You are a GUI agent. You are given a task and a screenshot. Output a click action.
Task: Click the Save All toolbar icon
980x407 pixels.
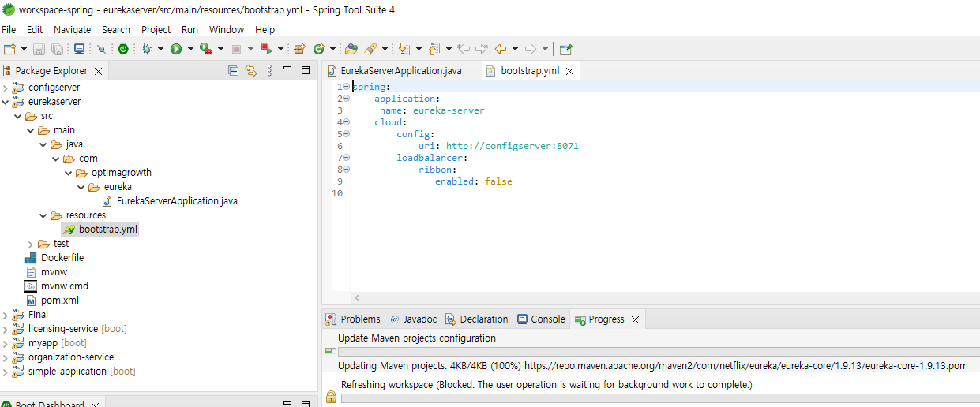click(57, 49)
